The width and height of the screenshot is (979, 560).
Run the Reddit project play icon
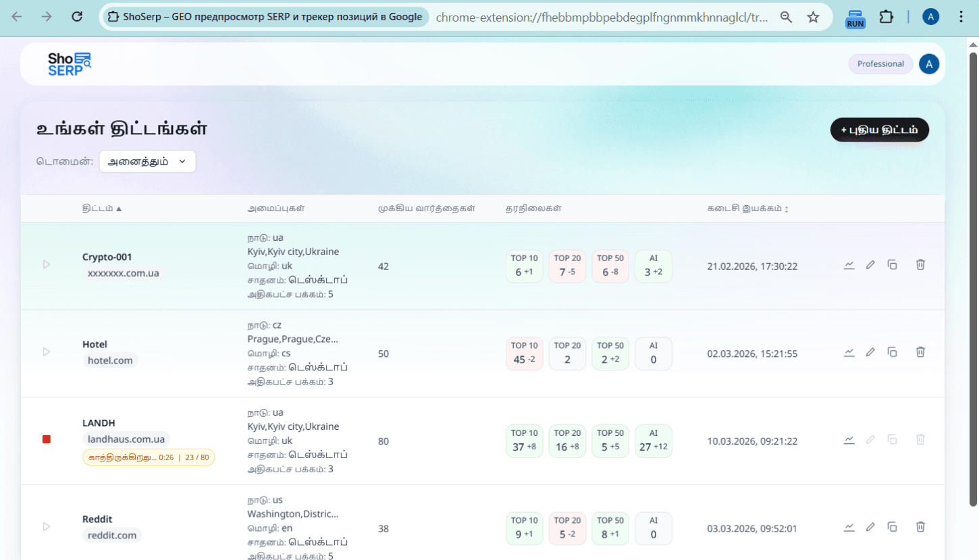pos(47,526)
